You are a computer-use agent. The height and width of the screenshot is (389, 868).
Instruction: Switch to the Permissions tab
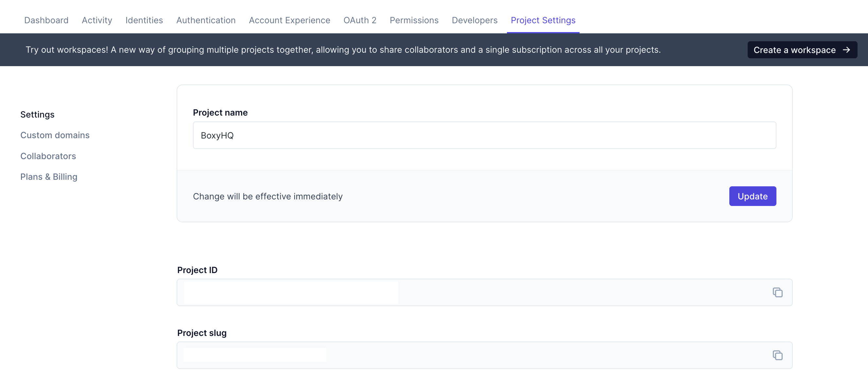pos(414,20)
